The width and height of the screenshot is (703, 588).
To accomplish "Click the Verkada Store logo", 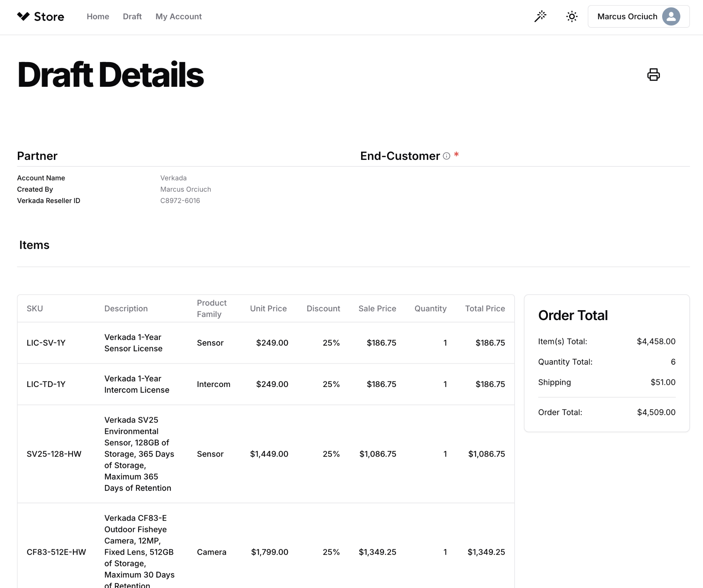I will coord(41,16).
